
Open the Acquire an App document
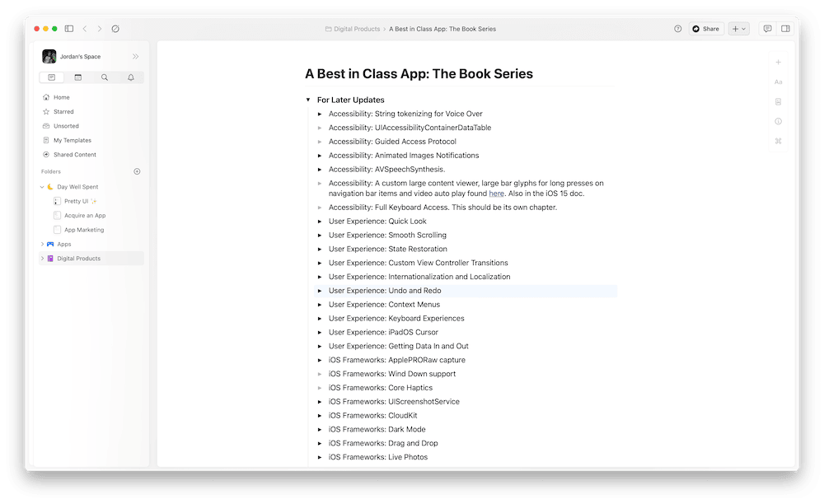84,215
